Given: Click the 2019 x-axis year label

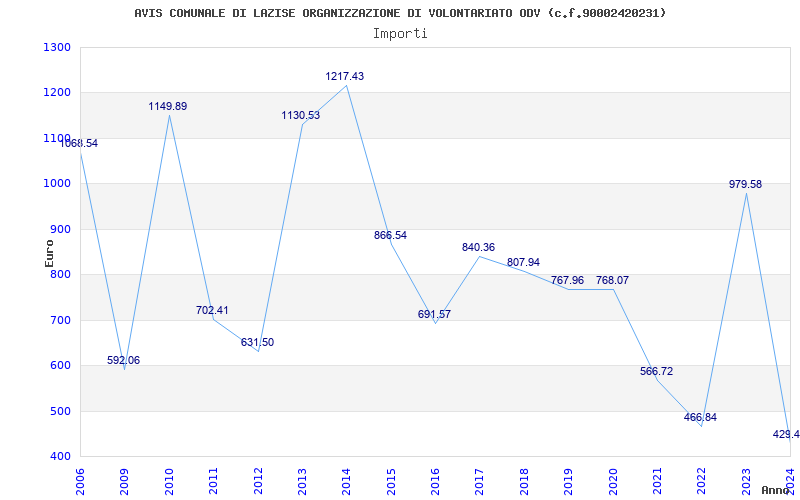Looking at the screenshot, I should coord(569,481).
